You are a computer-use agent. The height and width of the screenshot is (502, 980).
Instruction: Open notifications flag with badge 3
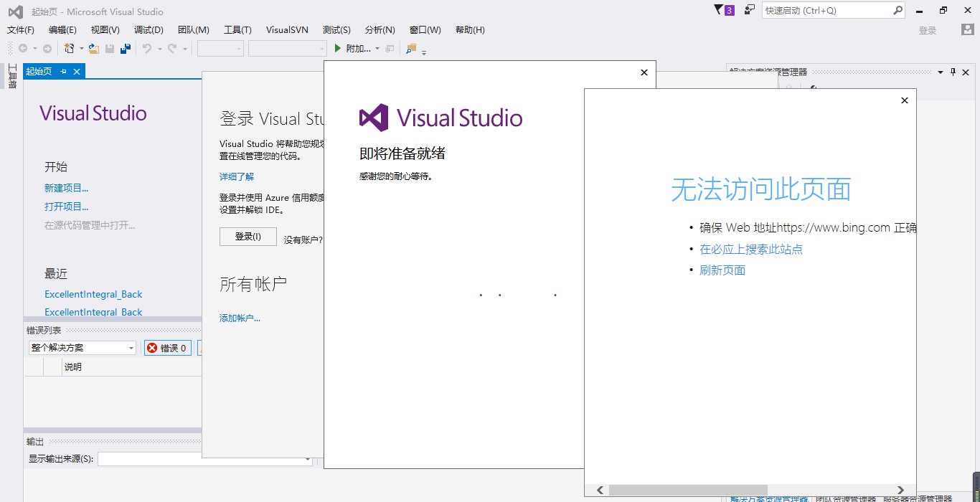tap(724, 10)
